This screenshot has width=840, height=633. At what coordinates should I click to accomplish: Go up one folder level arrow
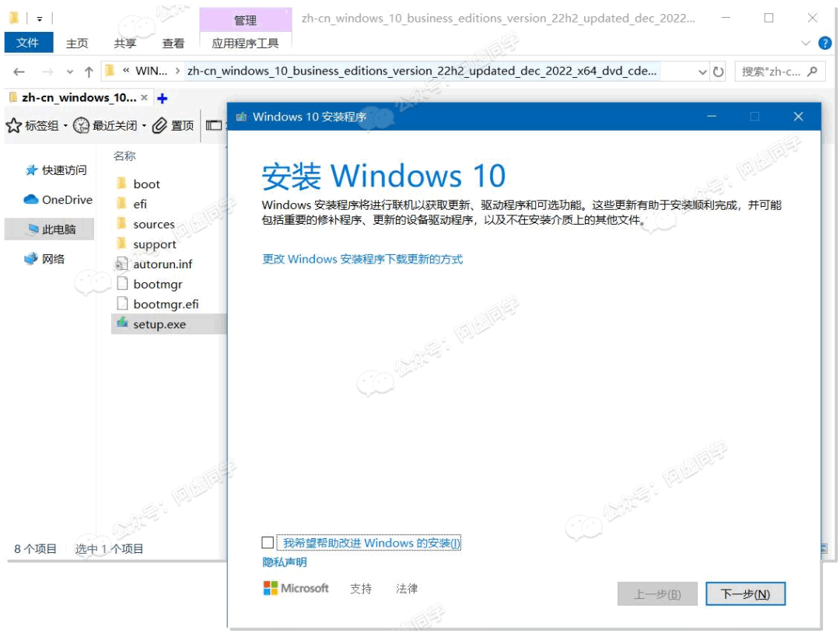tap(89, 72)
